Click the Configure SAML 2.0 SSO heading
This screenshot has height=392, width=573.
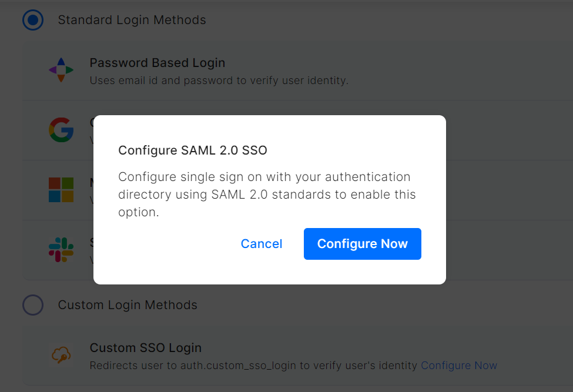(193, 150)
